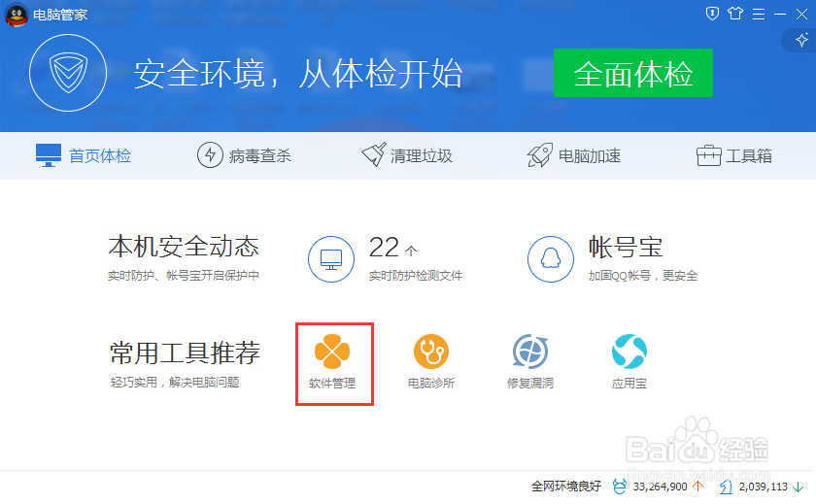Open the 软件管理 orange clover icon
816x504 pixels.
[332, 352]
